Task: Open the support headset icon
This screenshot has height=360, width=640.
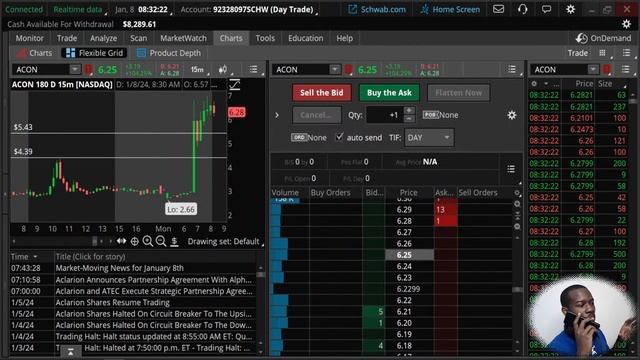Action: point(522,9)
